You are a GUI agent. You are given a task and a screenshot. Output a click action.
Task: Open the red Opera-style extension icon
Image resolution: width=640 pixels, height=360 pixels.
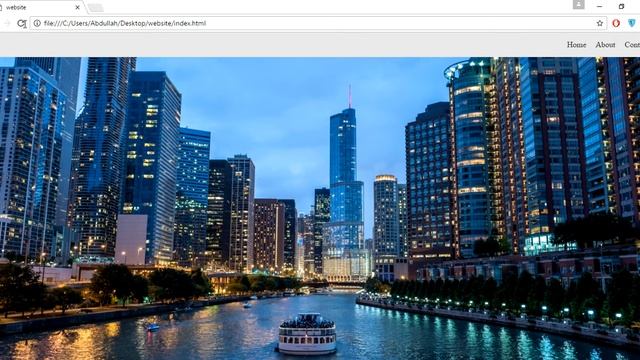616,23
